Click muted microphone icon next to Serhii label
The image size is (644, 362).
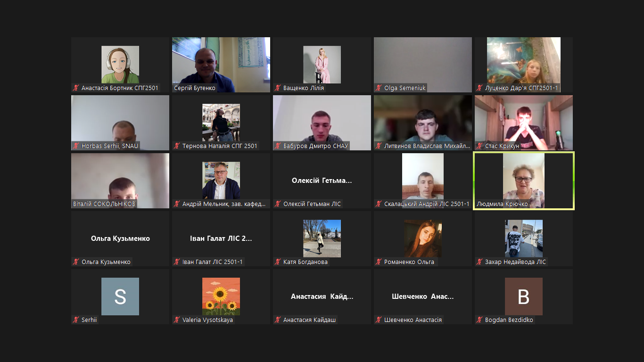click(76, 320)
